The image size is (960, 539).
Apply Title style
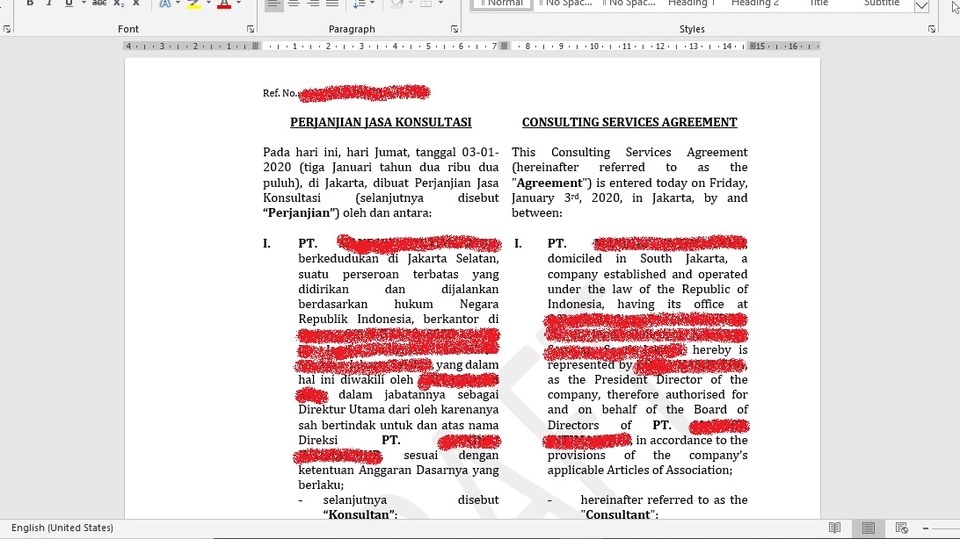pos(818,3)
